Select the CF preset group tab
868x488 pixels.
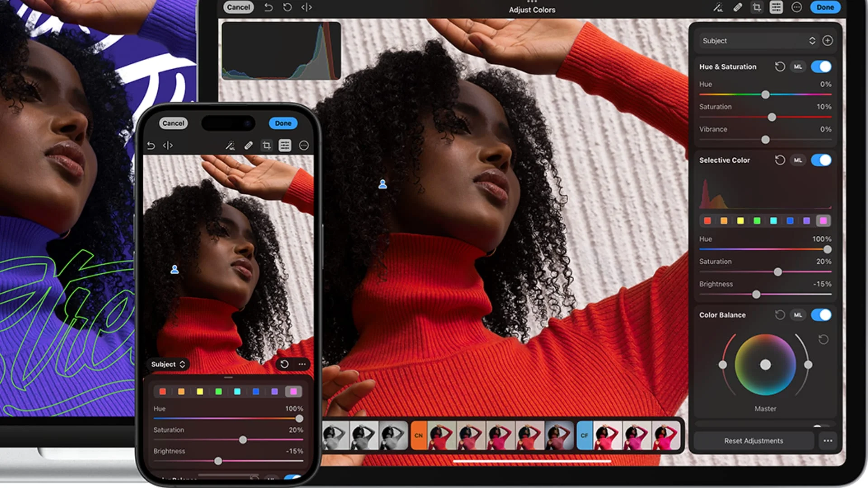click(585, 436)
